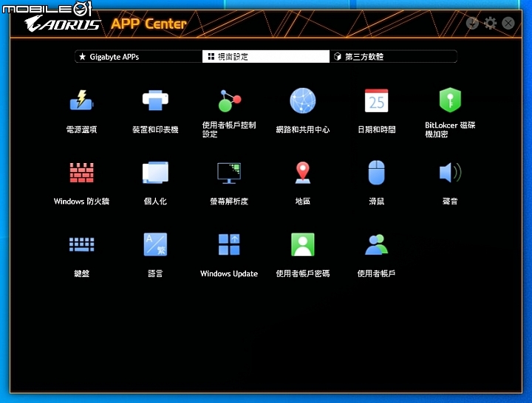Image resolution: width=532 pixels, height=403 pixels.
Task: Open the 裝置和印表機 printer icon
Action: (155, 100)
